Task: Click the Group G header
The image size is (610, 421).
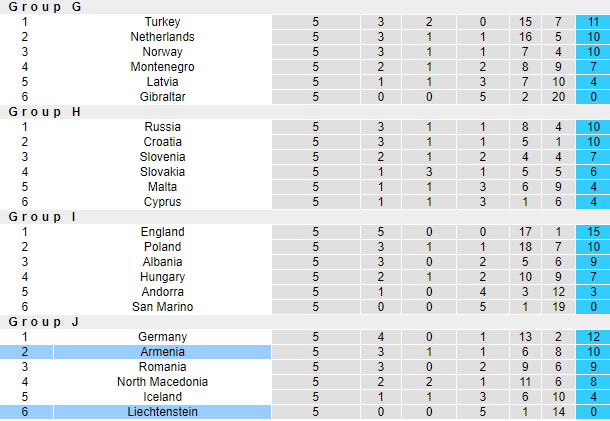Action: 45,7
